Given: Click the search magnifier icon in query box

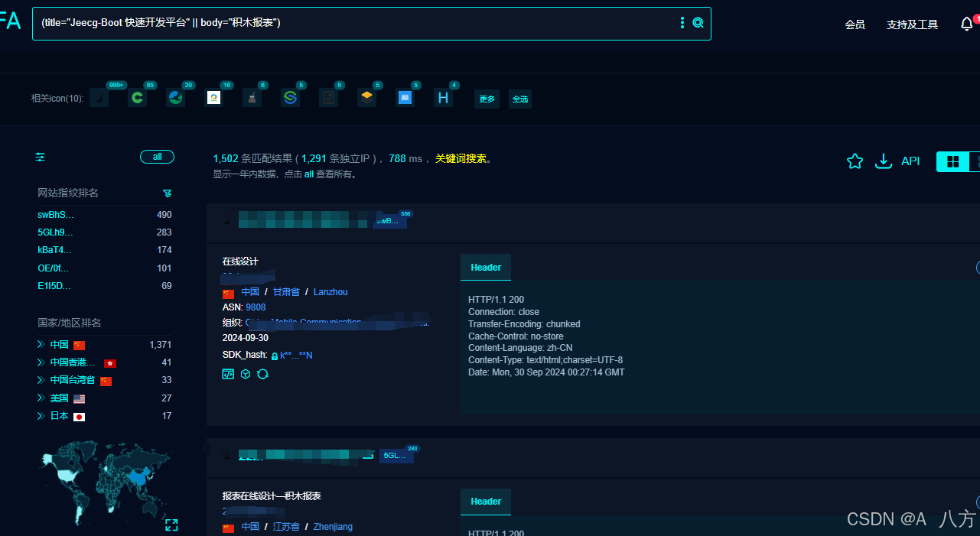Looking at the screenshot, I should 698,23.
